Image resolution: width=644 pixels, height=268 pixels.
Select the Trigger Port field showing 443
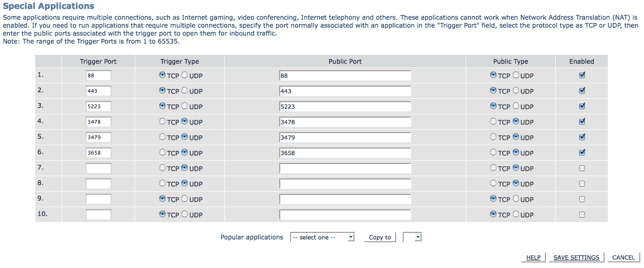(x=99, y=91)
